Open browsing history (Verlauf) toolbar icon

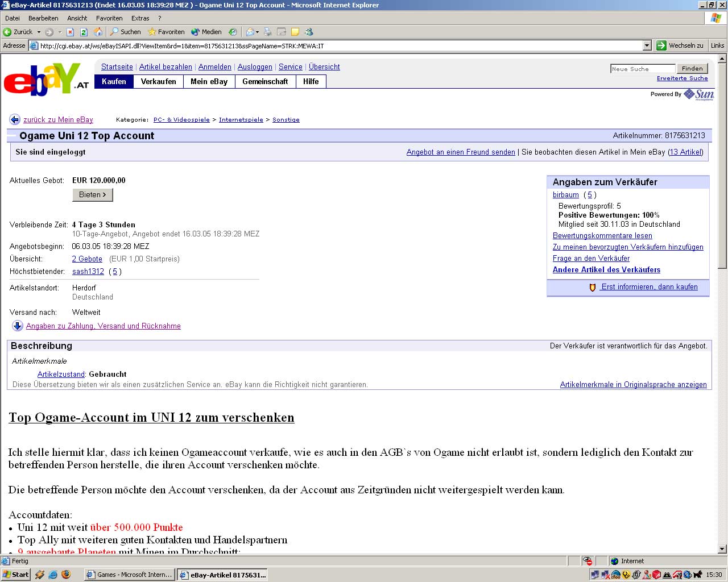coord(233,32)
